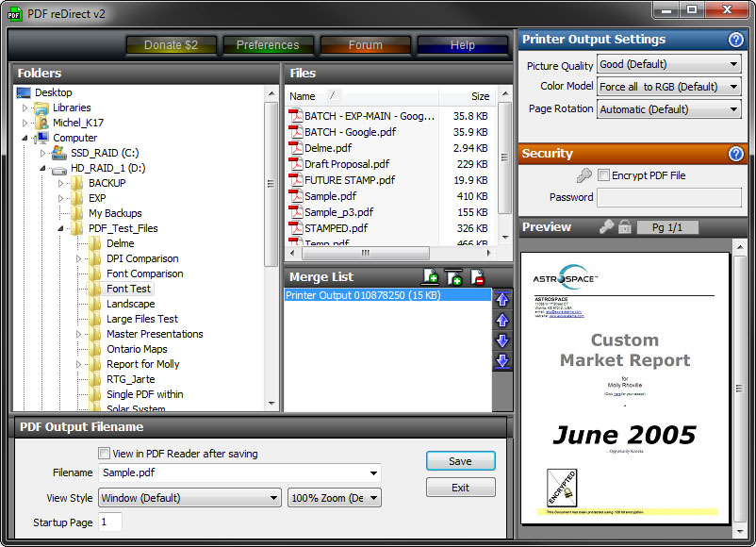Move the merge item down one position
The image size is (756, 547).
[502, 340]
